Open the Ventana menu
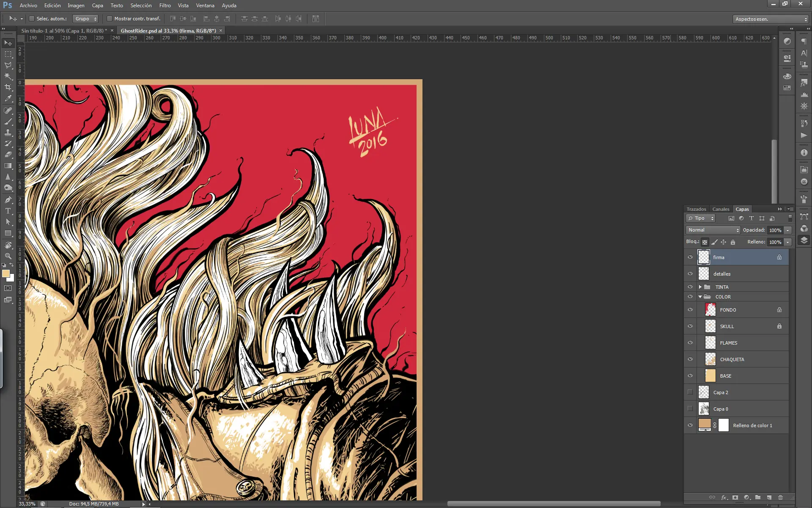 (x=205, y=6)
